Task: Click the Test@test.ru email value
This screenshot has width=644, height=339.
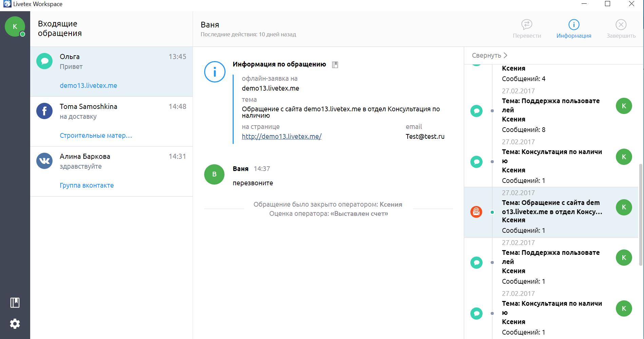Action: pos(425,136)
